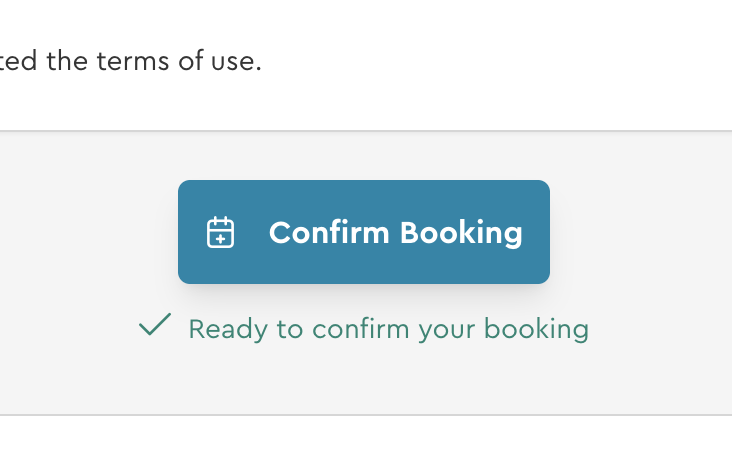This screenshot has width=732, height=470.
Task: Submit the booking with the blue button
Action: [x=364, y=232]
